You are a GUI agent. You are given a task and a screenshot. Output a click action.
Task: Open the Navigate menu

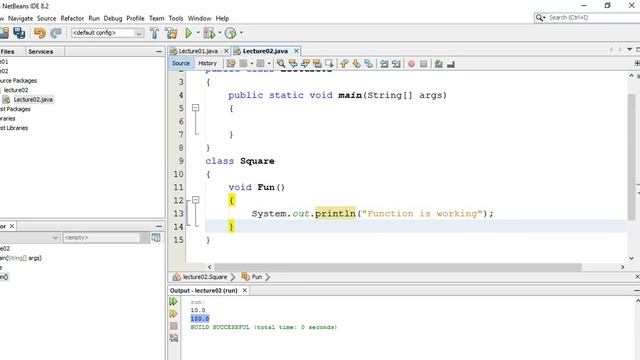[20, 18]
